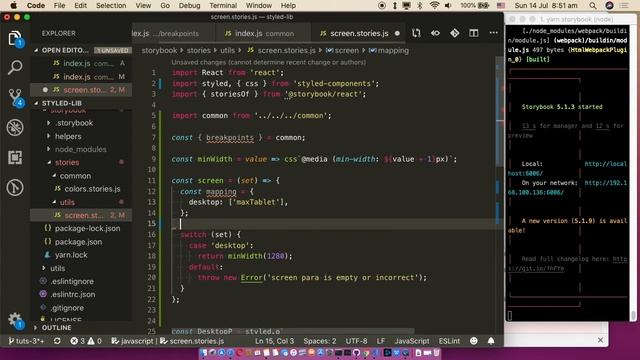Viewport: 640px width, 360px height.
Task: Open the Manage gear menu
Action: click(x=15, y=320)
